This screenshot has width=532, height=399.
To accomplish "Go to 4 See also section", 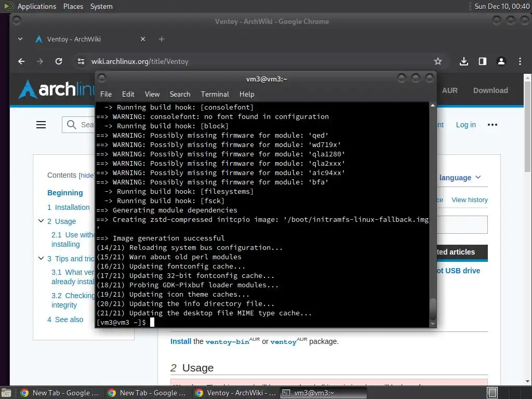I will pyautogui.click(x=65, y=320).
